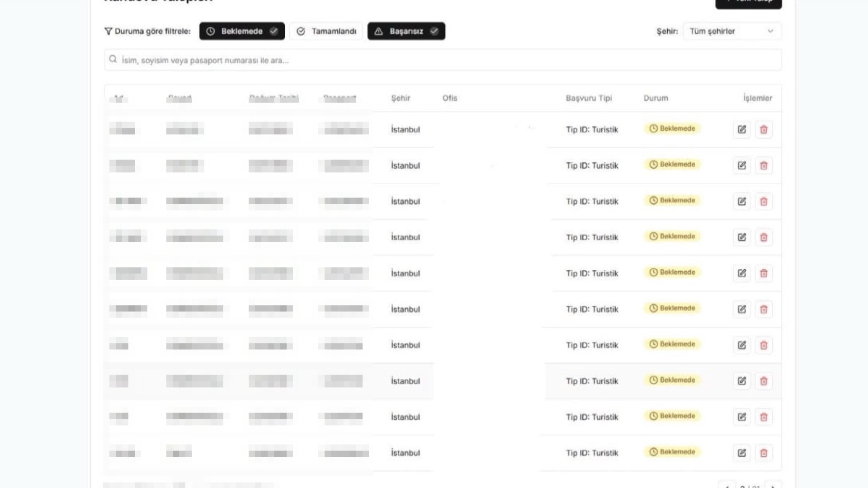Image resolution: width=868 pixels, height=488 pixels.
Task: Open edit for the second table row
Action: pyautogui.click(x=742, y=165)
